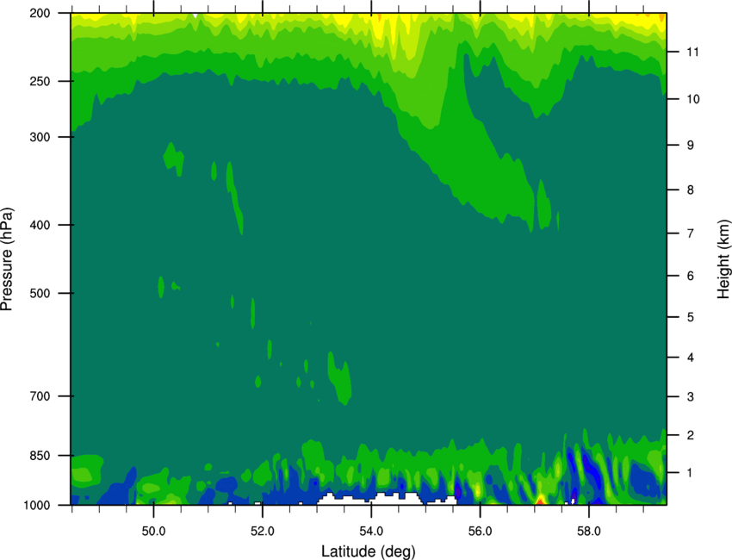Select the 200 pressure tick label
The width and height of the screenshot is (732, 560).
click(x=40, y=13)
